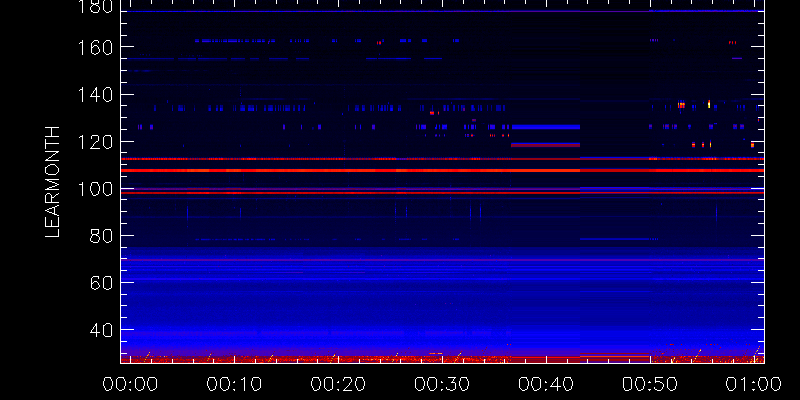Click the 00:30 time axis label
Viewport: 800px width, 400px height.
tap(442, 384)
